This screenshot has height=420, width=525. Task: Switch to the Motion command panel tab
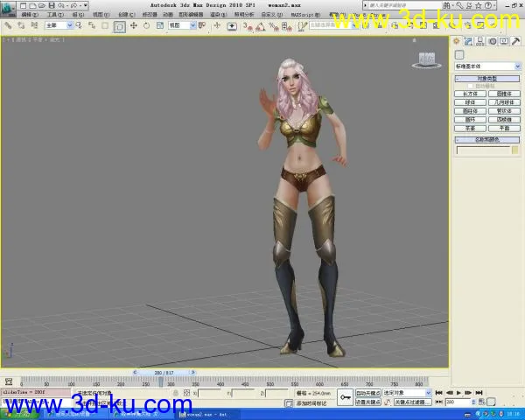492,41
